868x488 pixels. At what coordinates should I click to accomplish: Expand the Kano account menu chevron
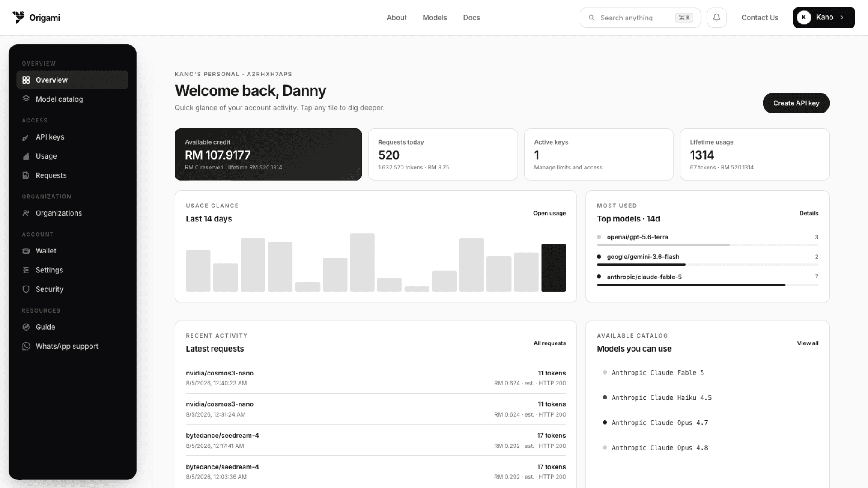(x=842, y=18)
